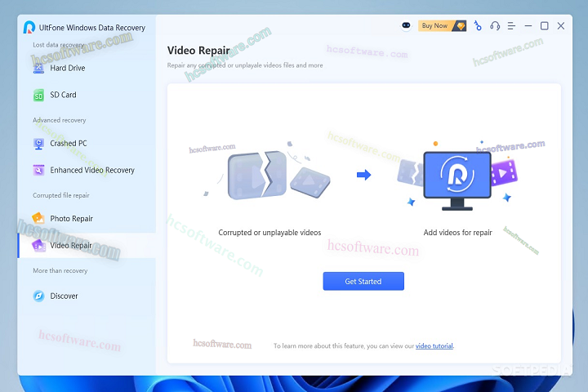Viewport: 588px width, 392px height.
Task: Select the Video Repair sidebar icon
Action: (x=39, y=246)
